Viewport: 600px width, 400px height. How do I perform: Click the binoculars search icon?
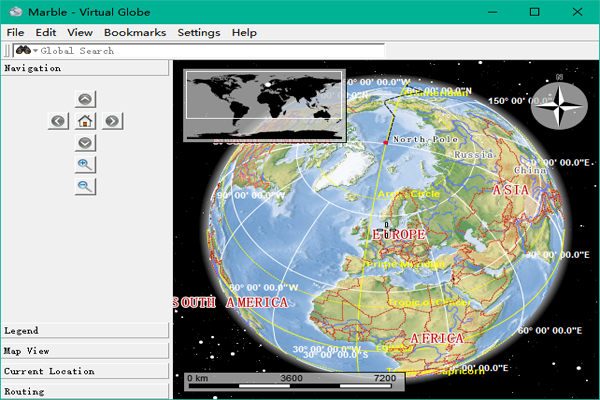[x=23, y=50]
